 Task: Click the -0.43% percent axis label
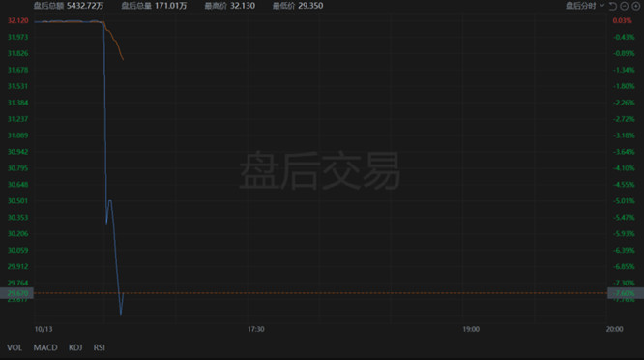[624, 37]
